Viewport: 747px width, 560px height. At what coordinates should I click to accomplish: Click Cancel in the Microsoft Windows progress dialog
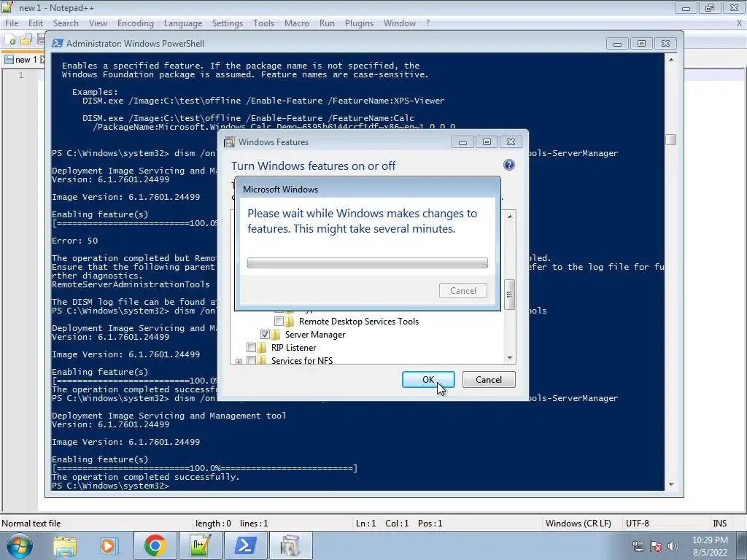463,290
